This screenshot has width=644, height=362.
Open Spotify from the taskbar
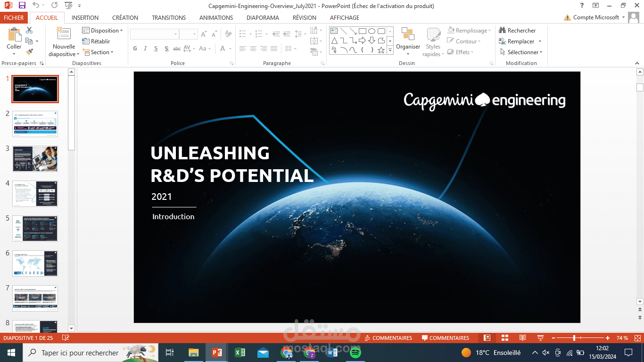pyautogui.click(x=355, y=353)
